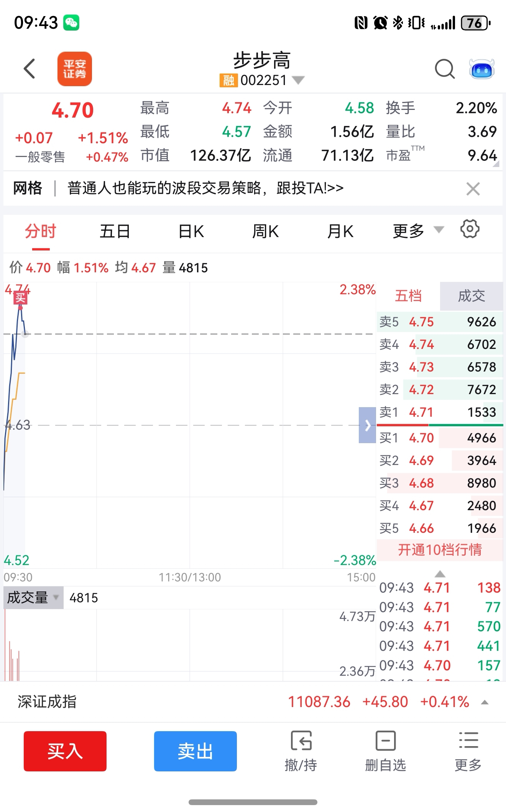The width and height of the screenshot is (506, 812).
Task: Open the bottom 更多 menu icon
Action: [468, 751]
